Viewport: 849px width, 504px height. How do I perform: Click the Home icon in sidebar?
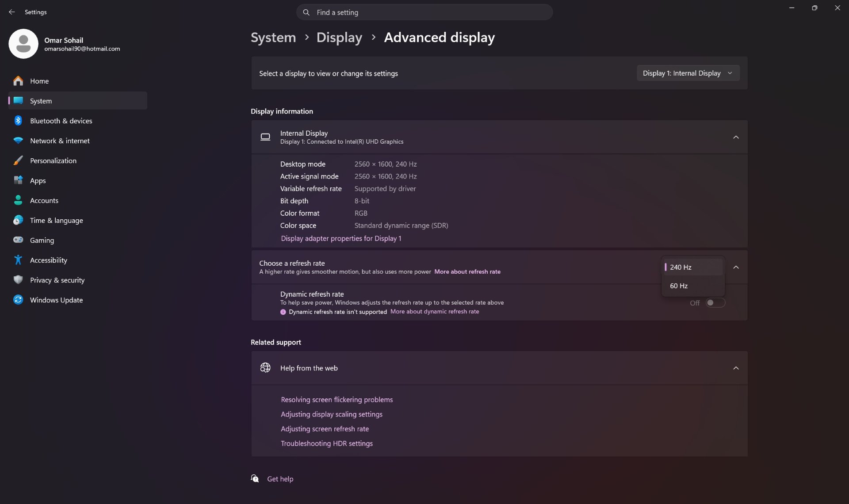18,81
